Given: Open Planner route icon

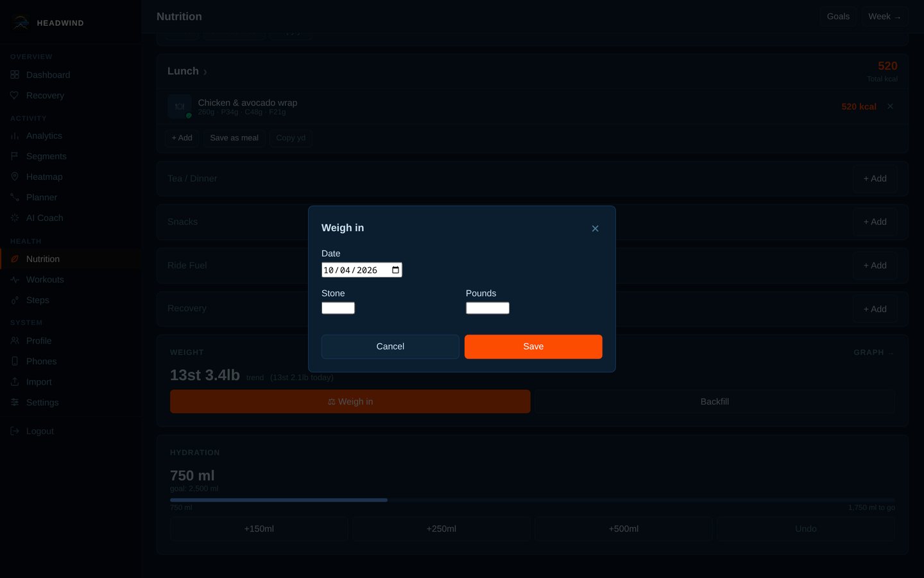Looking at the screenshot, I should pos(15,197).
